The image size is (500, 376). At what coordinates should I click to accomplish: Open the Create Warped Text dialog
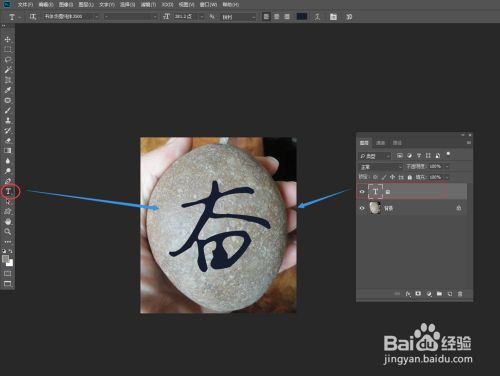click(x=317, y=16)
